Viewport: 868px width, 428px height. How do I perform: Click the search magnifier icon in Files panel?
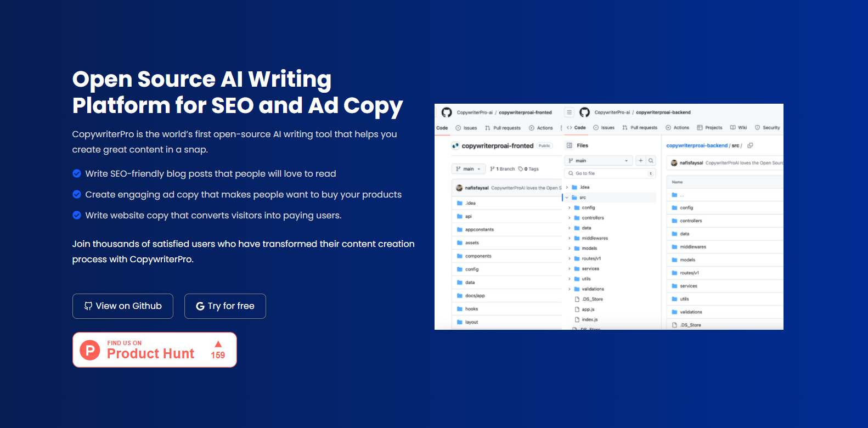coord(651,161)
